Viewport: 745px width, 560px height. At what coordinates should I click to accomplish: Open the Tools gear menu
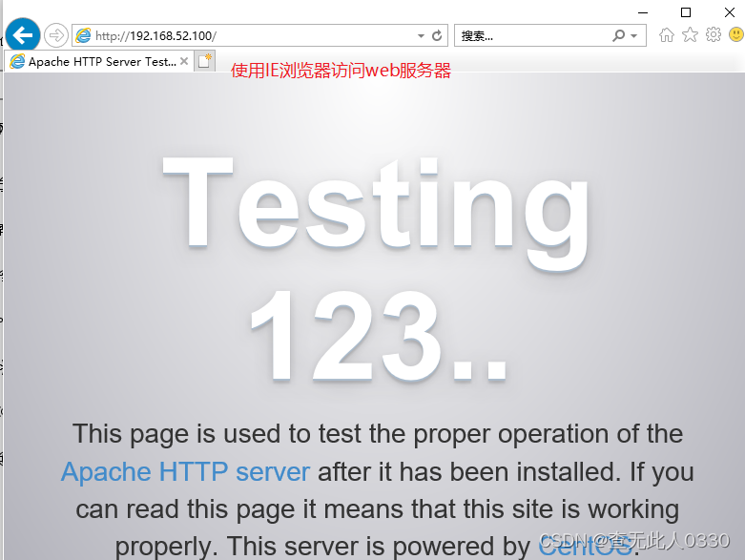click(714, 34)
